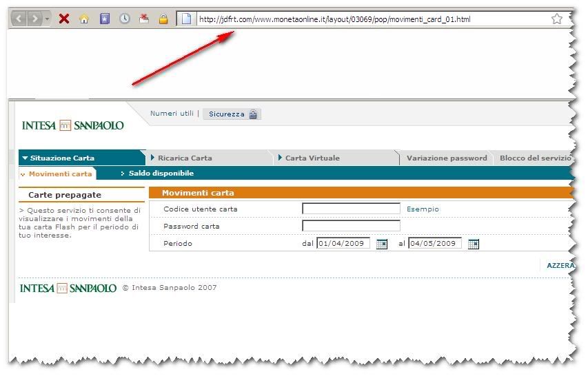Switch to Saldo disponibile submenu
Image resolution: width=588 pixels, height=376 pixels.
pos(161,174)
